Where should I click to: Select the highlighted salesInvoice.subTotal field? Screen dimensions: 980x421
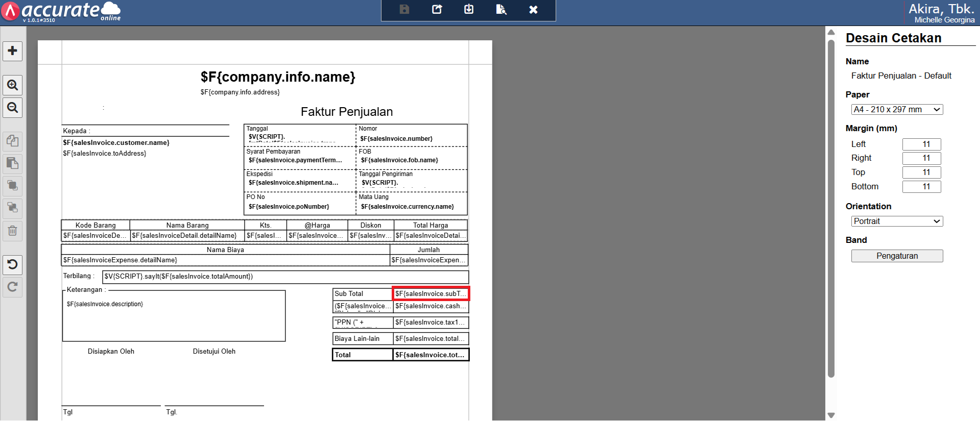click(x=431, y=294)
